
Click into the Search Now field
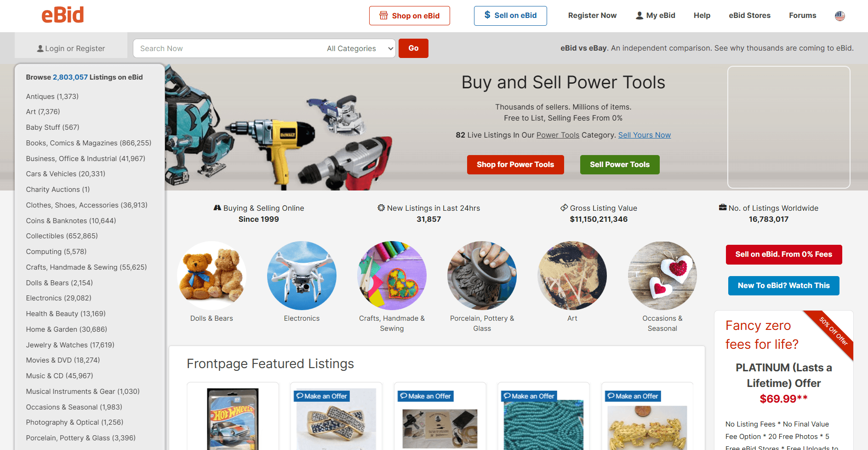228,48
